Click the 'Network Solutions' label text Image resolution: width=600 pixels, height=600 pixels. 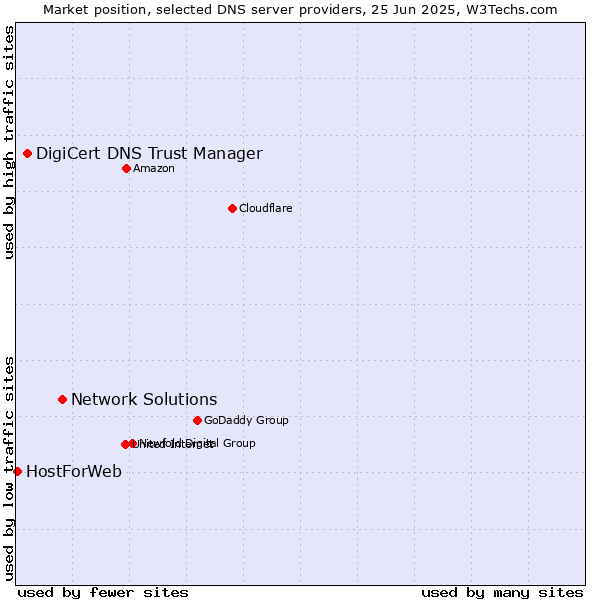pyautogui.click(x=144, y=399)
